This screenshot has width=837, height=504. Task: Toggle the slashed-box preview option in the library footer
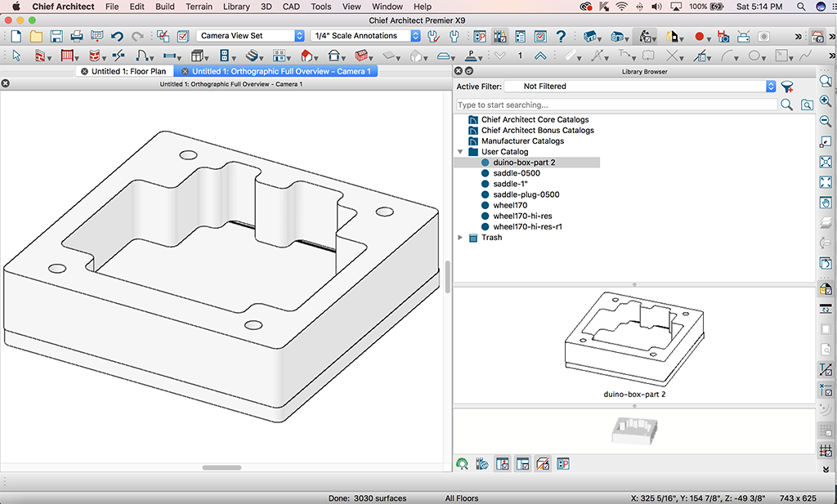pos(543,464)
